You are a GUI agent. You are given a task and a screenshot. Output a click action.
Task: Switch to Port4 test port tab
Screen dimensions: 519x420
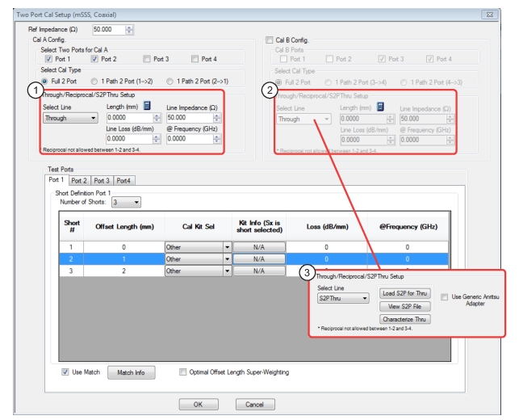click(x=123, y=181)
